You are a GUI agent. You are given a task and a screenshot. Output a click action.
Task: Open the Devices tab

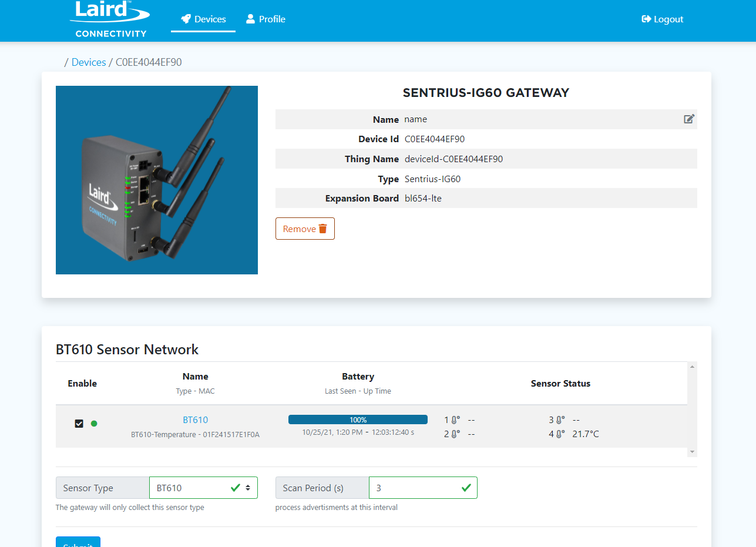pos(203,19)
